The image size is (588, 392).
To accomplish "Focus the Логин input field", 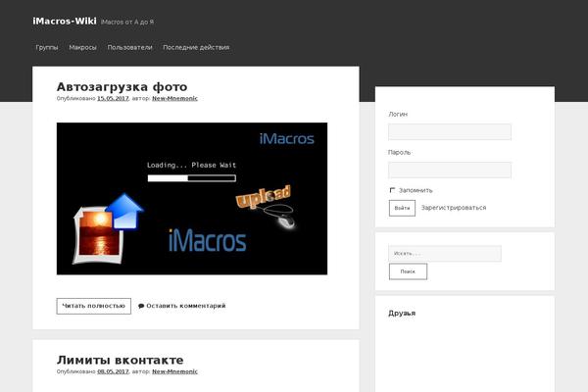I will 450,131.
